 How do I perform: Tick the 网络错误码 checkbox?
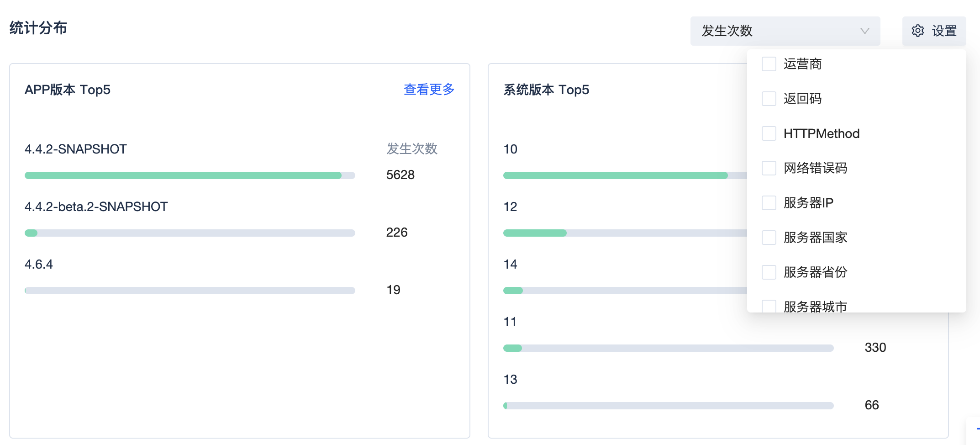769,168
